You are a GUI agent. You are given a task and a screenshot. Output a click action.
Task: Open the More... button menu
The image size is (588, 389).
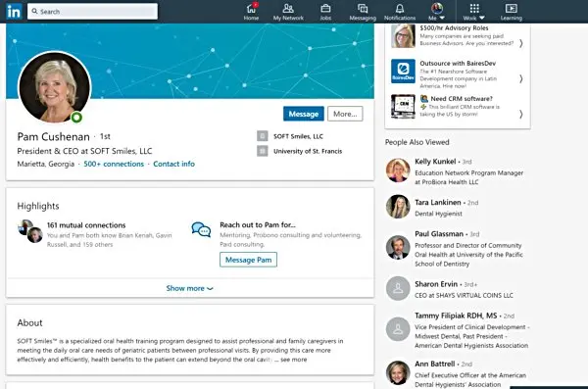(345, 114)
